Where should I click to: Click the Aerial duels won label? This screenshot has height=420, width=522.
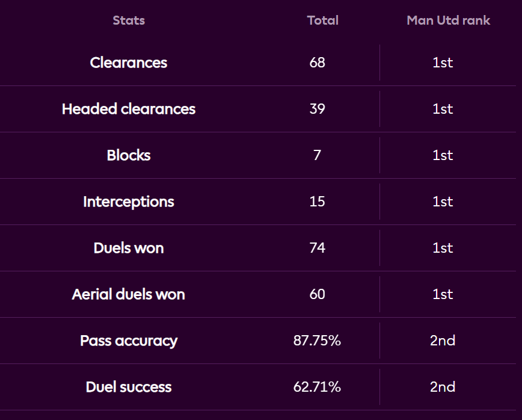click(129, 294)
